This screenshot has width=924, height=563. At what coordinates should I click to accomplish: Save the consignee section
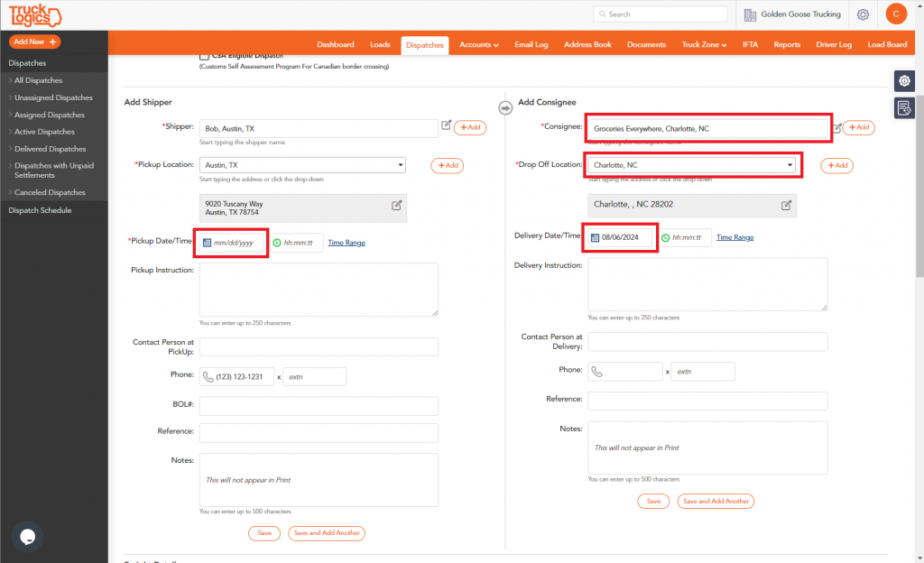pos(653,501)
